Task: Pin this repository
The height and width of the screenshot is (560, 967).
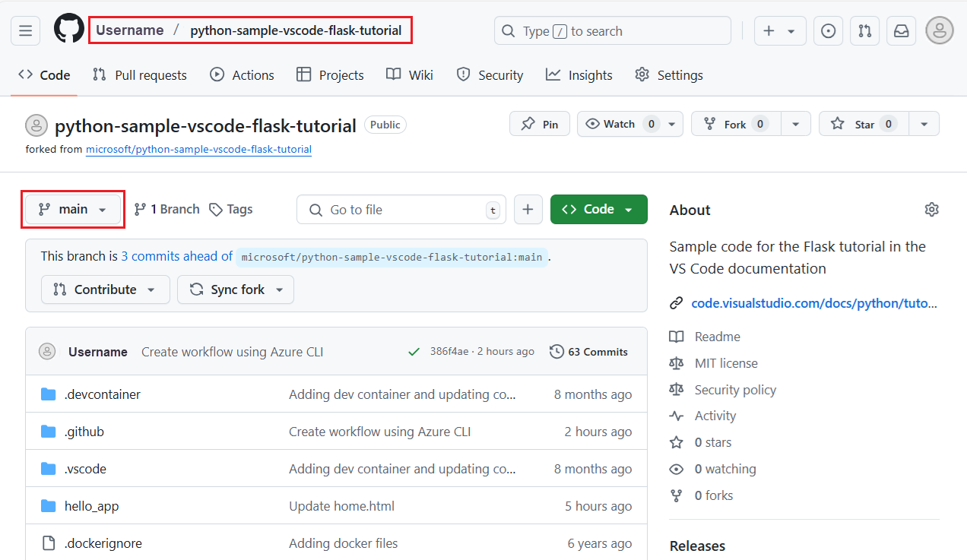Action: (539, 123)
